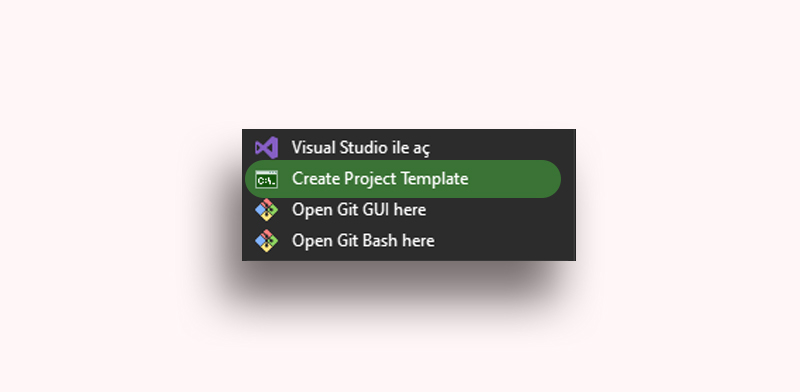Viewport: 800px width, 392px height.
Task: Click the C:\ console icon in highlighted row
Action: coord(266,179)
